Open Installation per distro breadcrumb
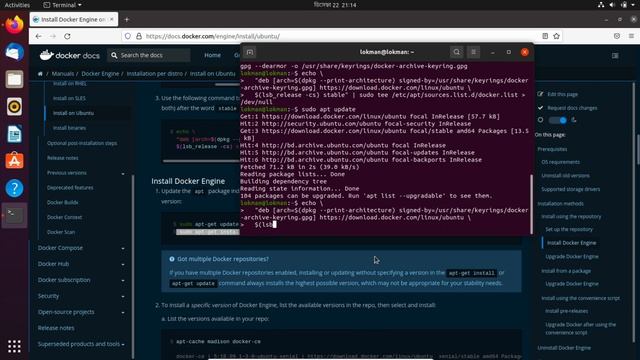640x360 pixels. click(154, 74)
